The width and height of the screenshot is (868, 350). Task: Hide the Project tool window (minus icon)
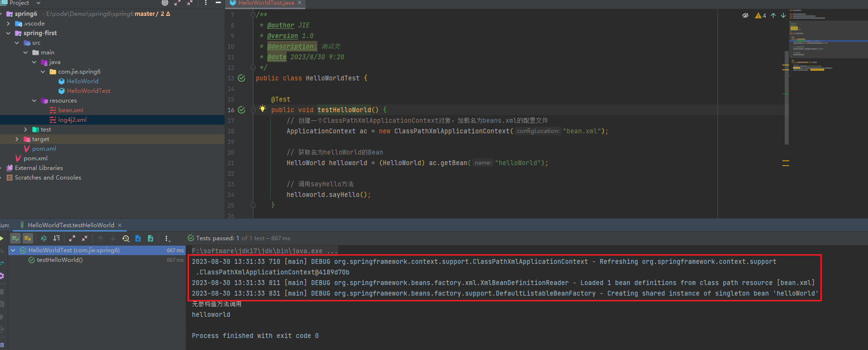[218, 3]
